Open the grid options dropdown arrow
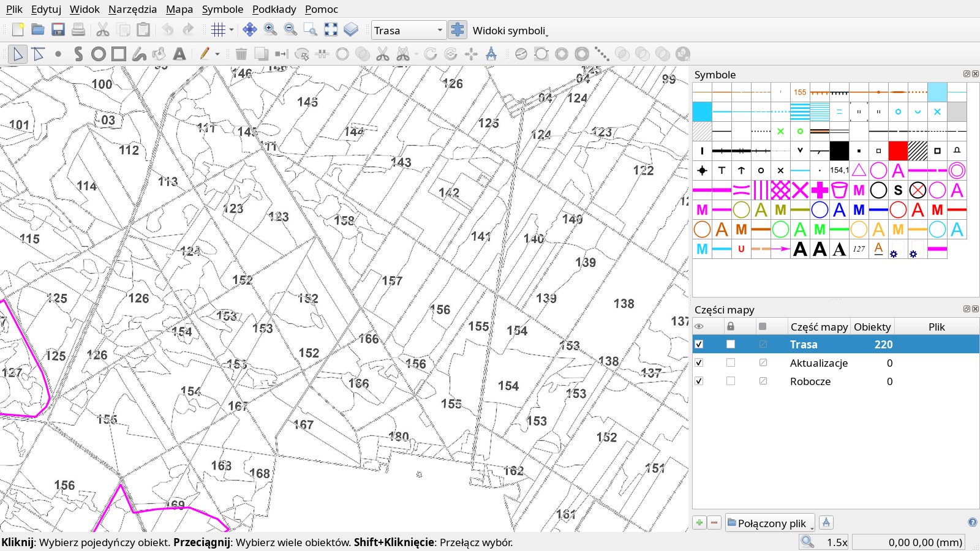 [x=232, y=29]
